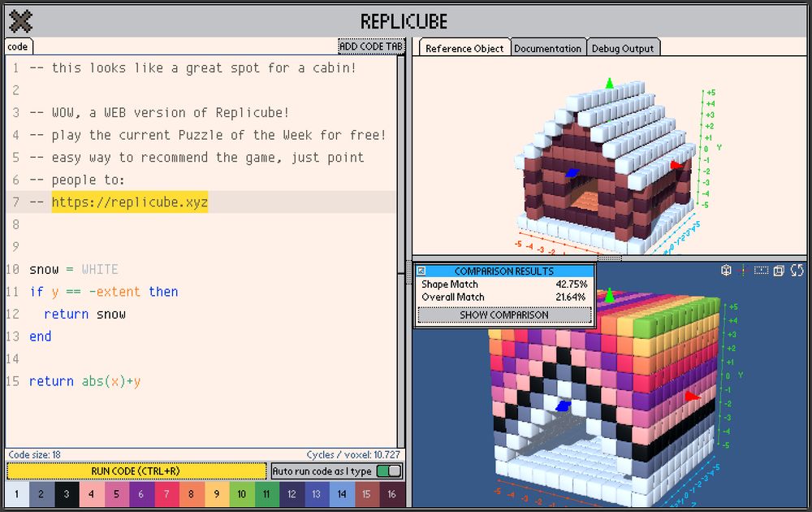Pick color swatch 8 (orange)
The width and height of the screenshot is (812, 512).
click(x=191, y=494)
